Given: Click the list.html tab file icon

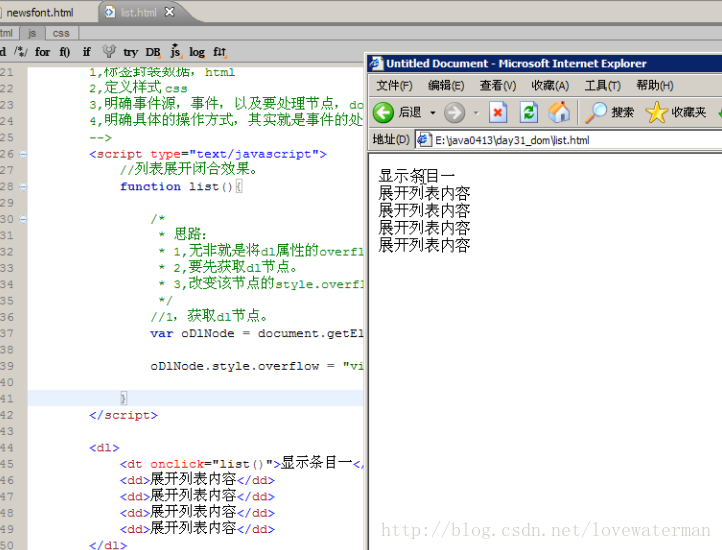Looking at the screenshot, I should (109, 12).
